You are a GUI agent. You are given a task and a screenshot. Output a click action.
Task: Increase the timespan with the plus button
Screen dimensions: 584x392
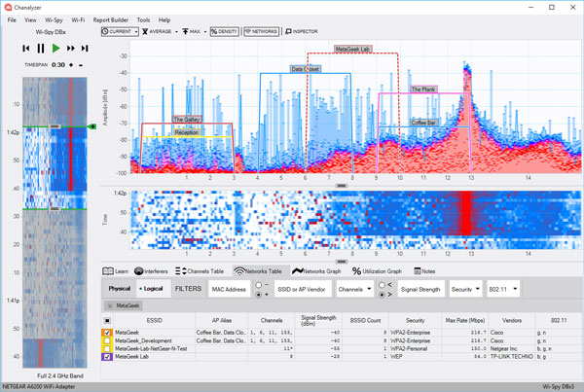71,65
